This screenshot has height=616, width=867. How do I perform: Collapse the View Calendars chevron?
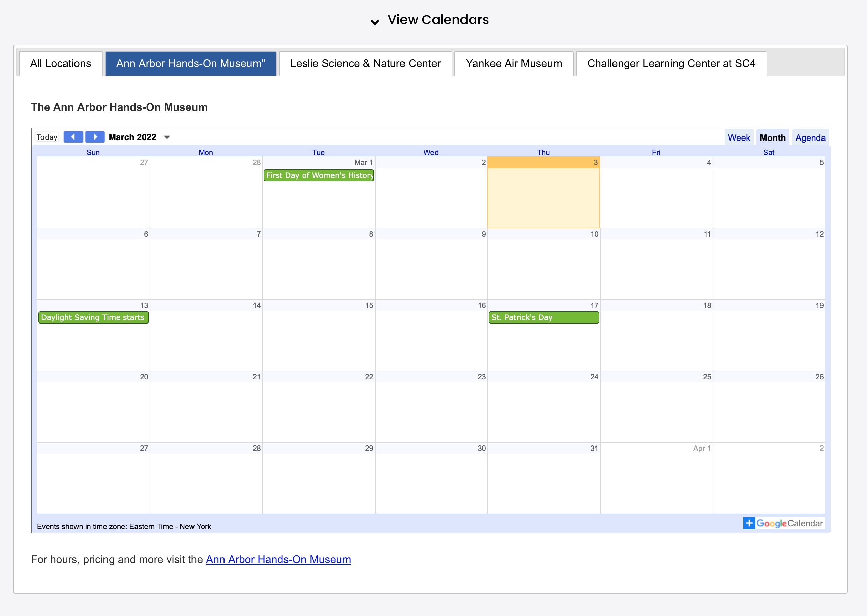click(x=375, y=22)
